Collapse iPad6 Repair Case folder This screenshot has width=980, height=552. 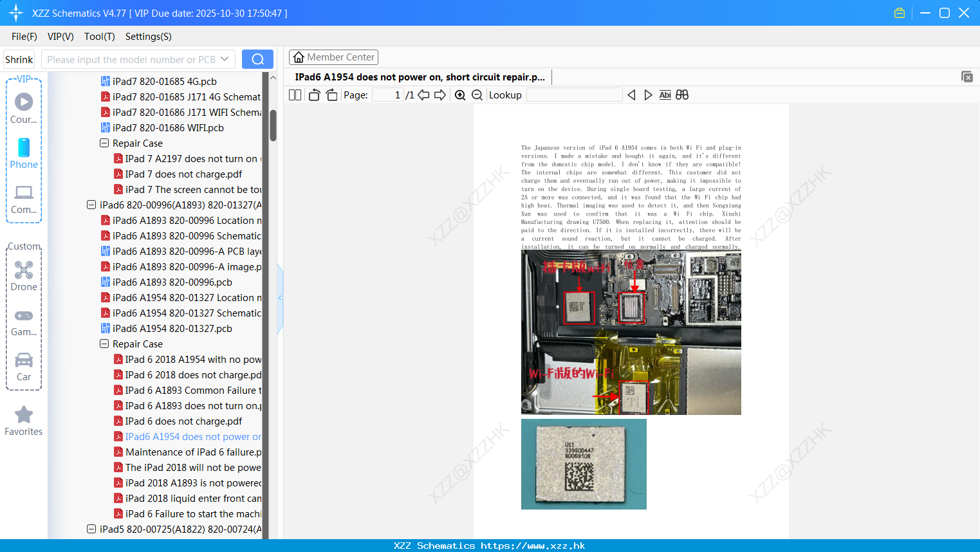[x=104, y=344]
